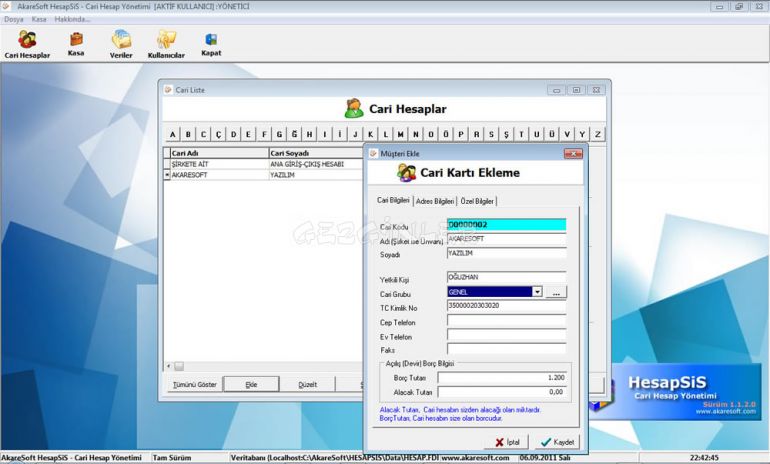Open the Veriler toolbar icon
The height and width of the screenshot is (464, 770).
(121, 44)
